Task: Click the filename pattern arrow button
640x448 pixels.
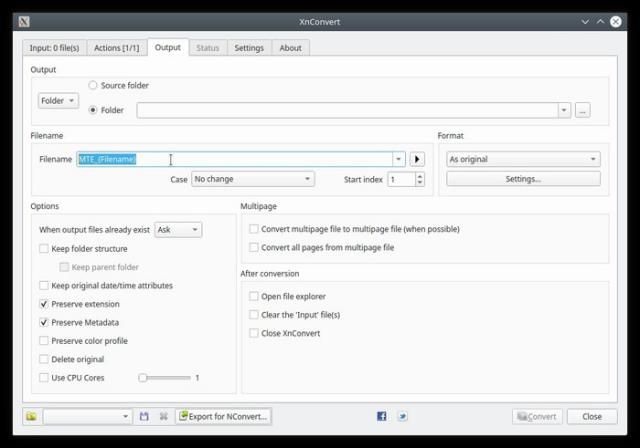Action: click(418, 159)
